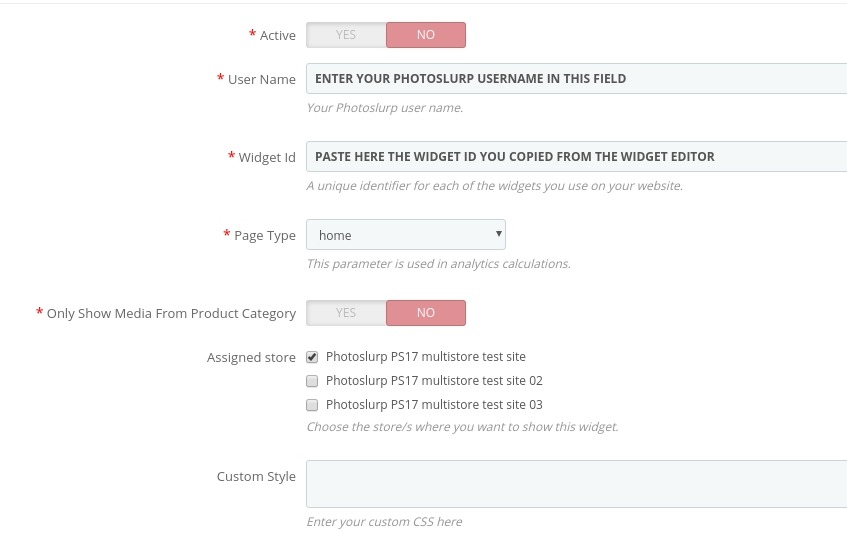
Task: Enable Only Show Media From Product Category YES
Action: click(346, 313)
